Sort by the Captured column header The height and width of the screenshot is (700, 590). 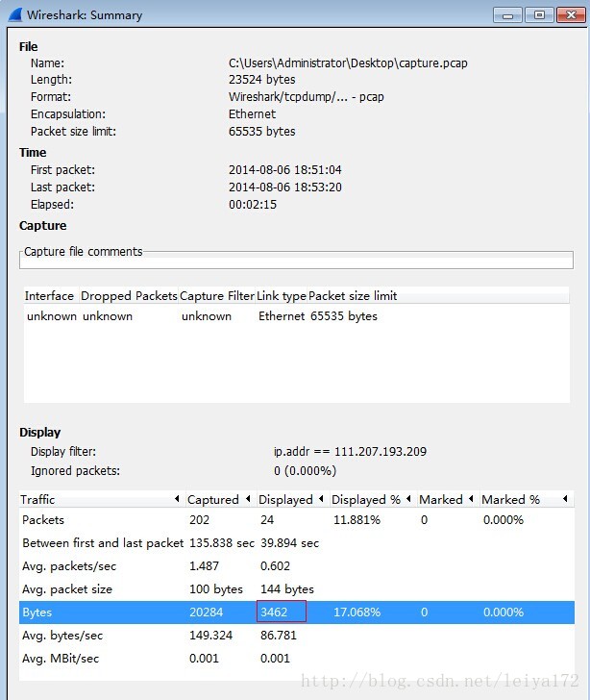tap(220, 500)
